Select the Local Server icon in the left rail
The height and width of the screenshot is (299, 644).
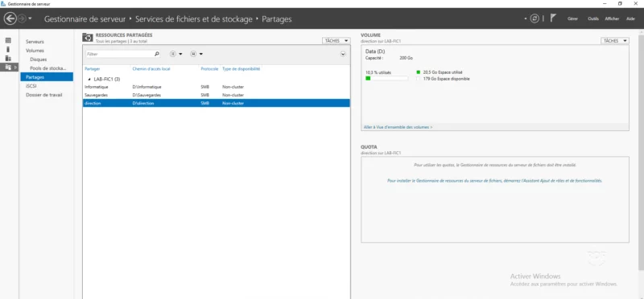8,49
